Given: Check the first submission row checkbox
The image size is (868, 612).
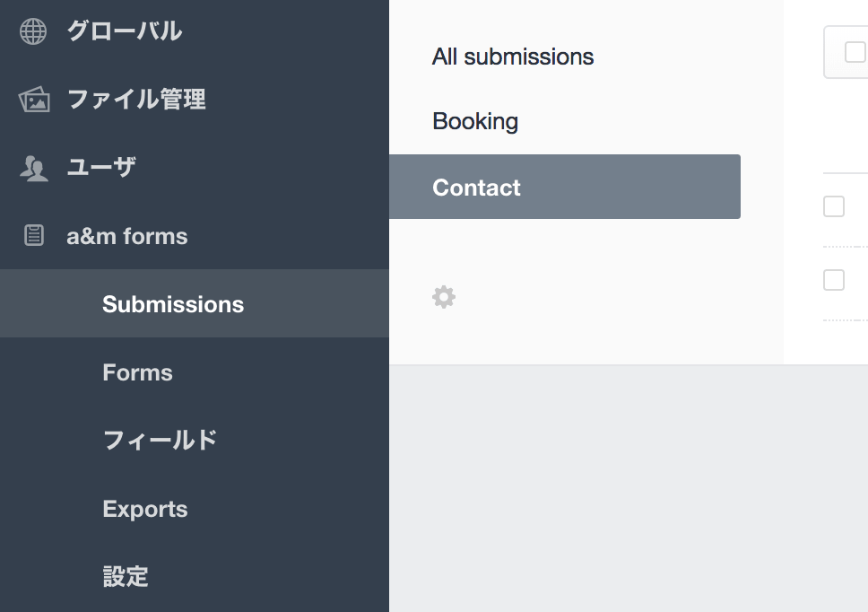Looking at the screenshot, I should 834,206.
